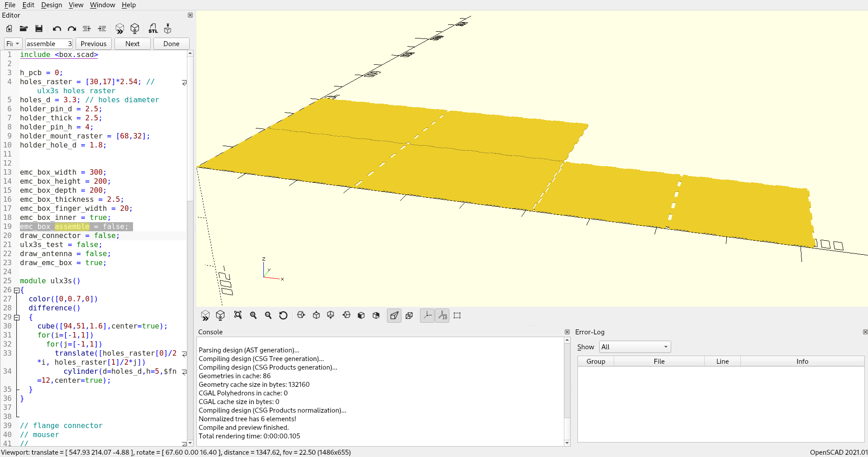Click the View All icon below viewport
The image size is (868, 457).
pos(238,315)
